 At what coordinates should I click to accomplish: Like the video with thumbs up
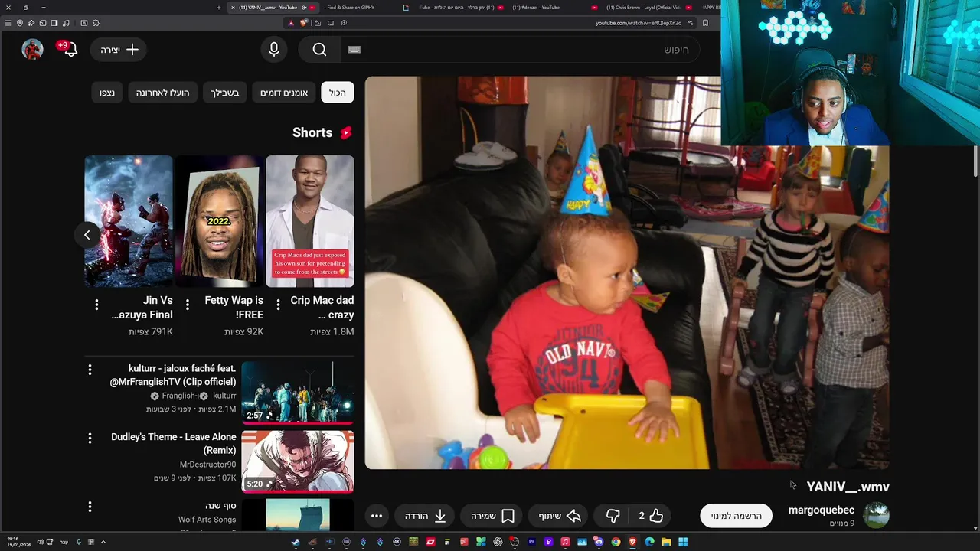point(651,516)
